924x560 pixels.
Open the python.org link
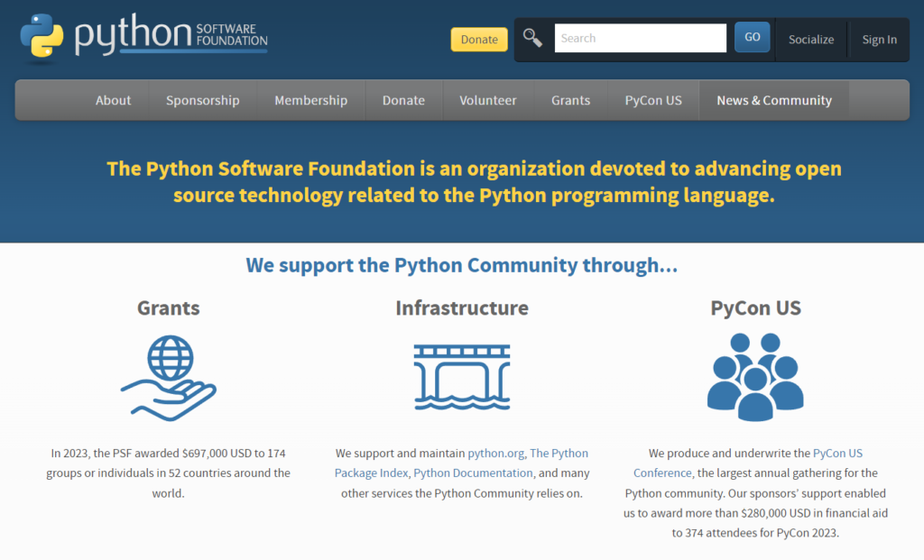pos(494,453)
